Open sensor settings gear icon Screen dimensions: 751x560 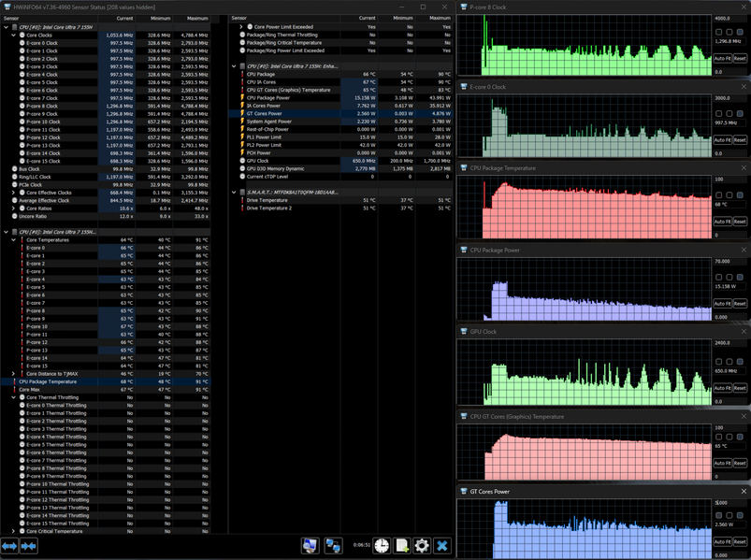422,546
